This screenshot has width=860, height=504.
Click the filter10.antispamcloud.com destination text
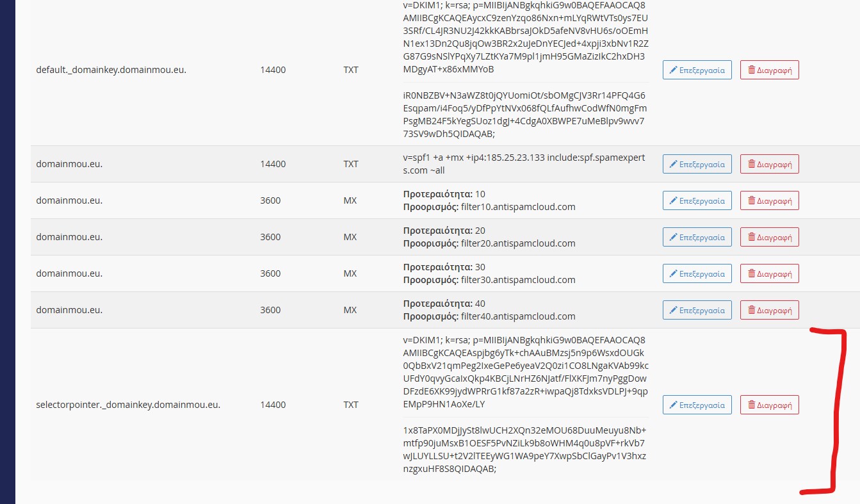tap(517, 207)
